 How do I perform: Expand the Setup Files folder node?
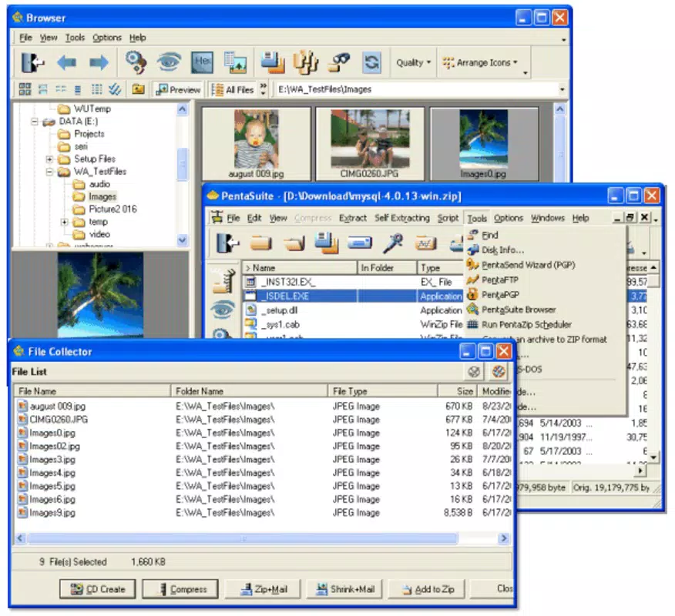click(49, 159)
